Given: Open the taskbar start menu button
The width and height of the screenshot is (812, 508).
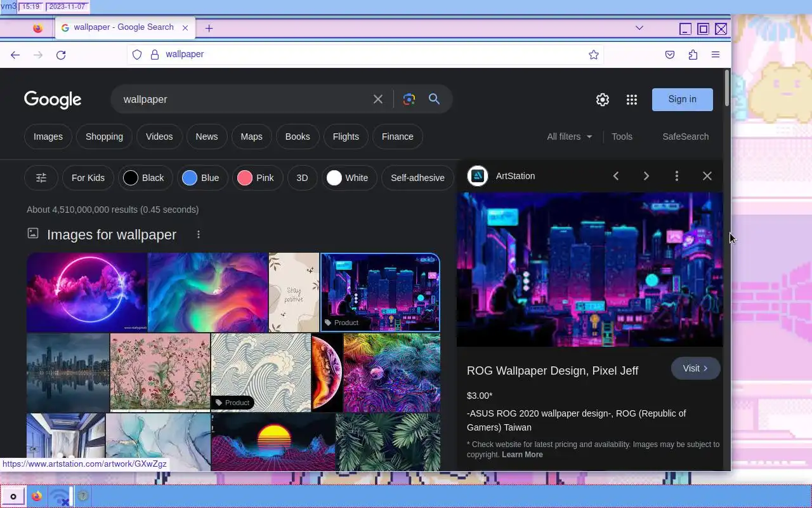Looking at the screenshot, I should click(x=13, y=497).
